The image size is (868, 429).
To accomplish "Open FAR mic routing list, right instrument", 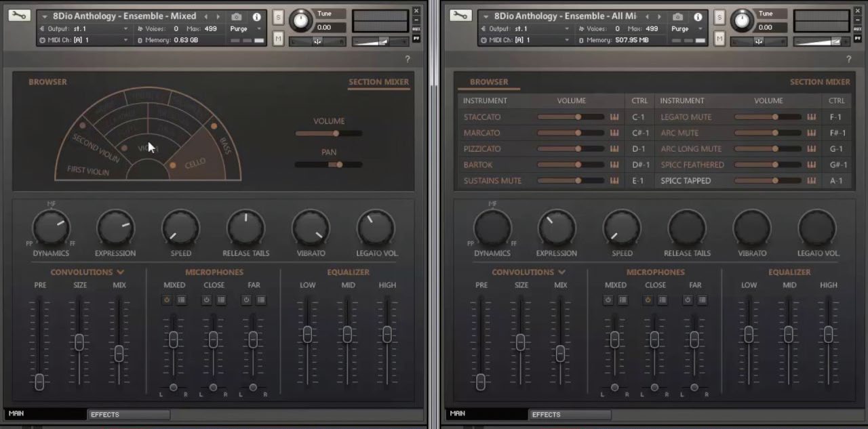I will click(702, 300).
